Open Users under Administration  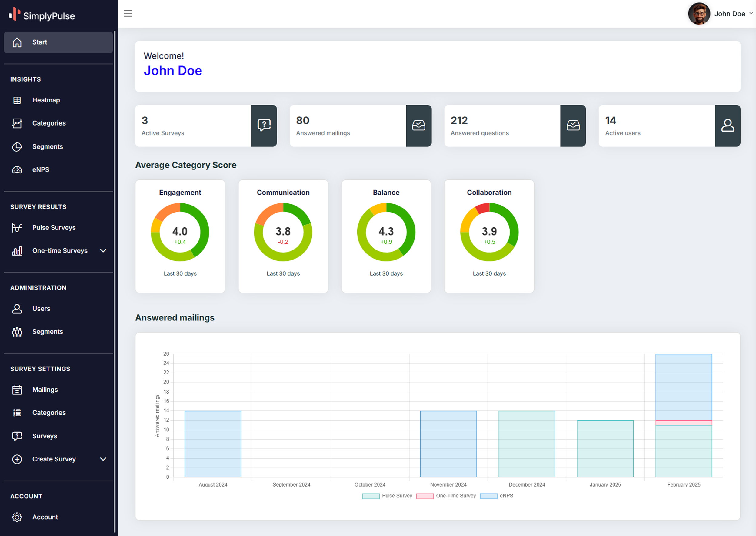41,309
